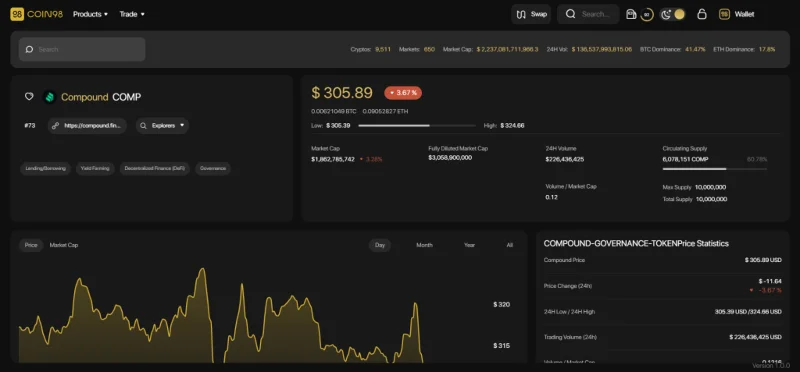Click the Market Cap value $1,862,785,742
This screenshot has width=800, height=372.
(333, 159)
